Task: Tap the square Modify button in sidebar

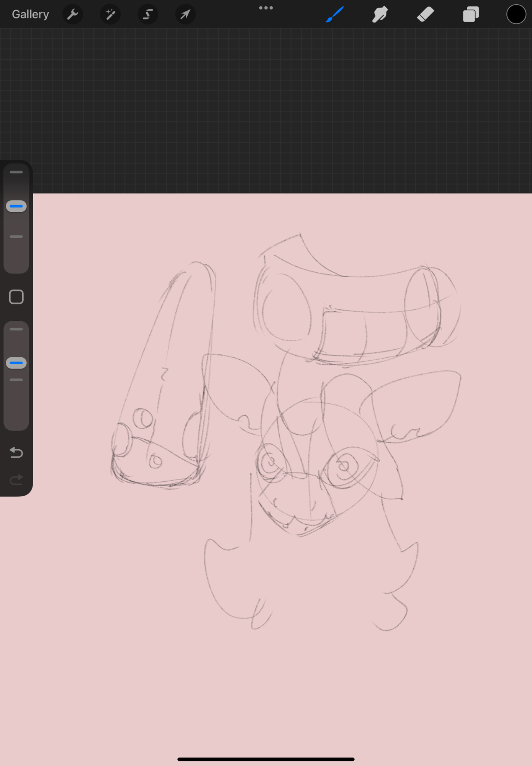Action: coord(16,297)
